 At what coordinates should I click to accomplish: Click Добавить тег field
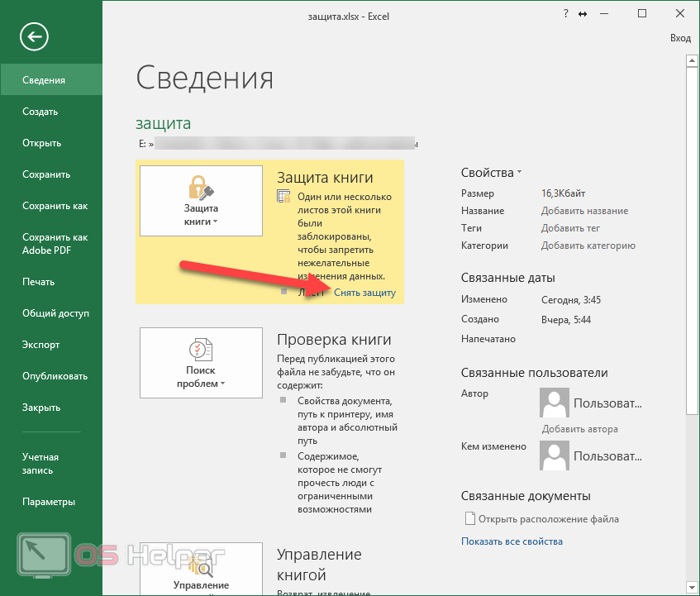pyautogui.click(x=570, y=228)
